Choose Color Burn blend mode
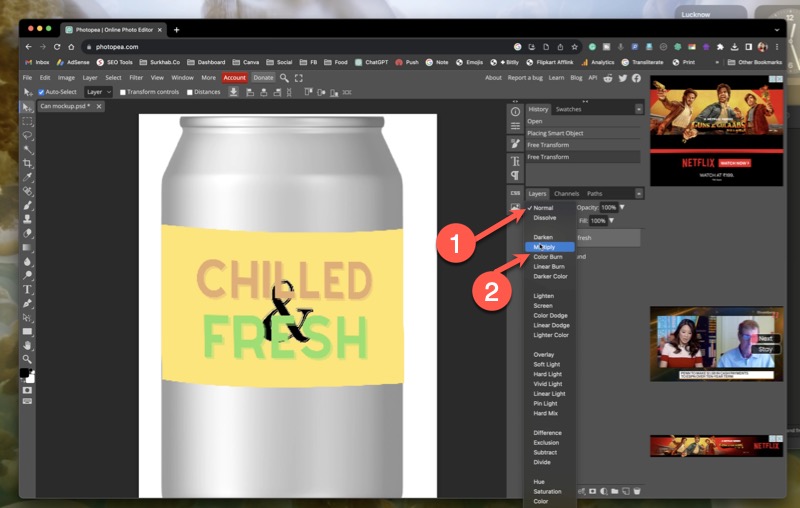Viewport: 800px width, 508px height. click(x=549, y=257)
